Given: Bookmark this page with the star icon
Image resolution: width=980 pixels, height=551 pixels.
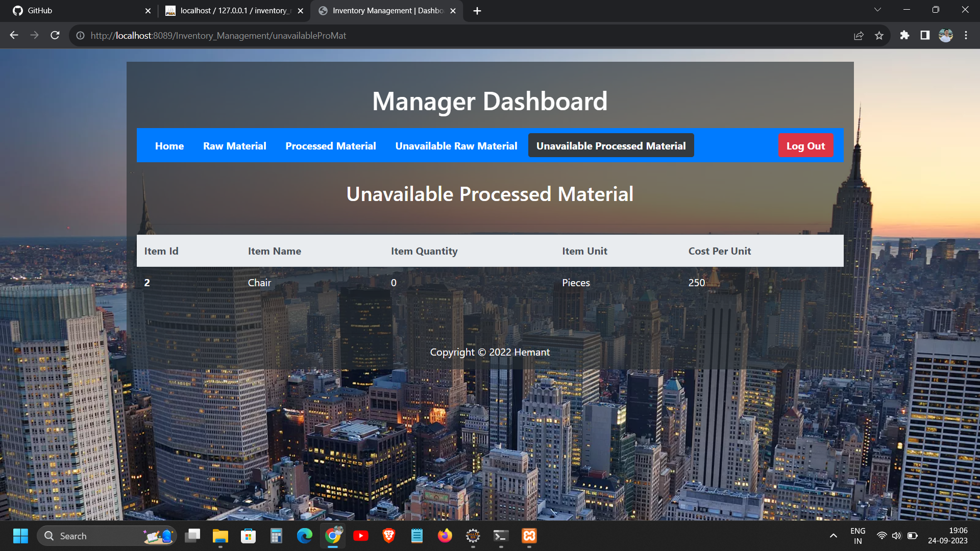Looking at the screenshot, I should click(879, 36).
